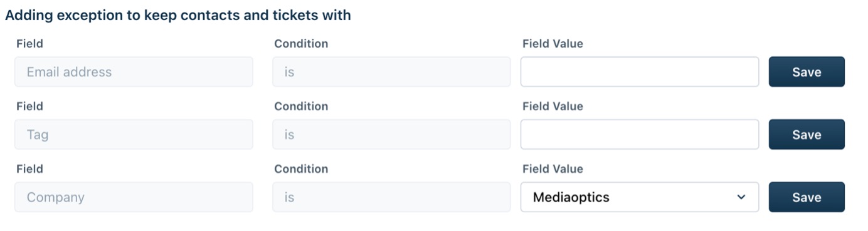Screen dimensions: 868x231
Task: Click the disabled Company field box
Action: [x=134, y=197]
